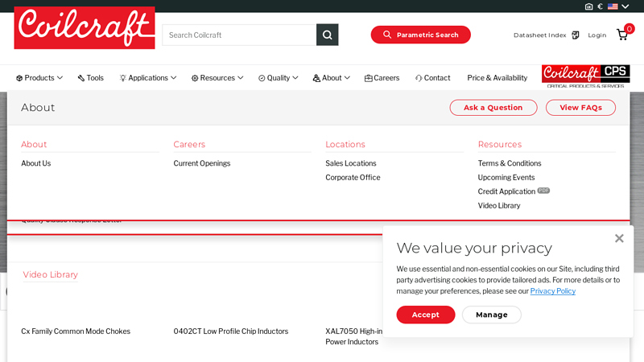Expand the Resources dropdown in navbar
This screenshot has width=644, height=362.
217,78
